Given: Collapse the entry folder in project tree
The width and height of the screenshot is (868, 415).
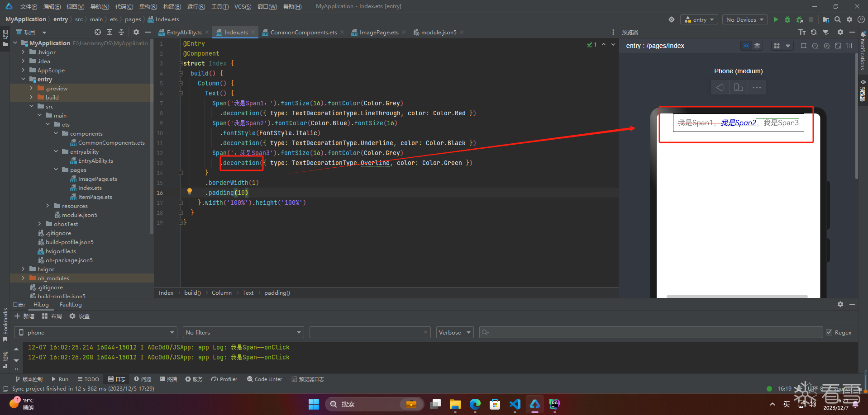Looking at the screenshot, I should pos(24,79).
